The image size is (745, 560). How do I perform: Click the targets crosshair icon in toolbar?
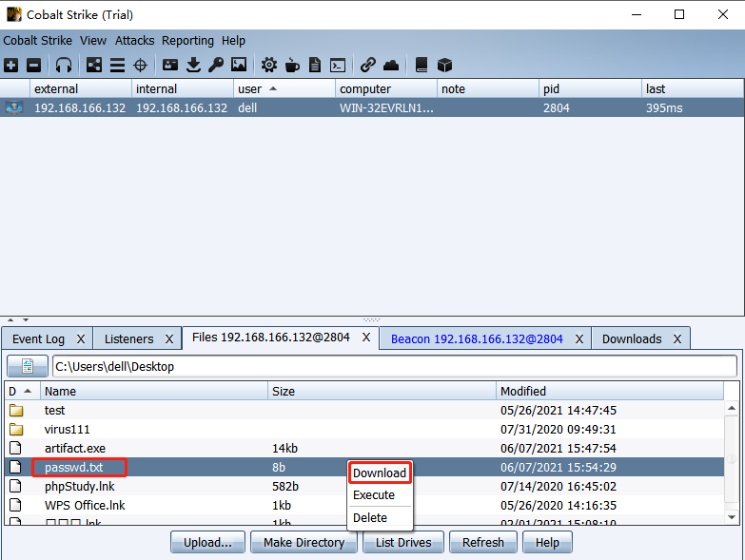140,65
